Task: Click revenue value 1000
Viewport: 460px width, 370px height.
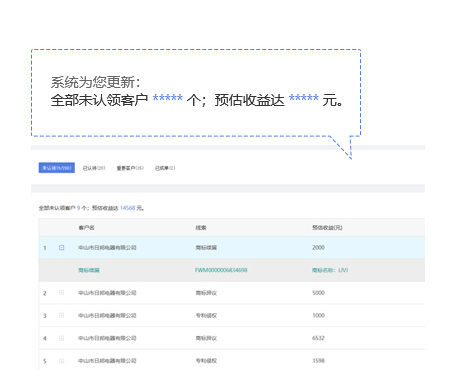Action: [318, 315]
